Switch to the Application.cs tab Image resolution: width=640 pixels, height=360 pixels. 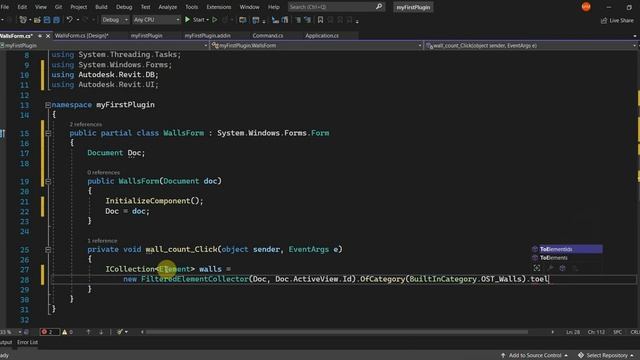point(322,36)
